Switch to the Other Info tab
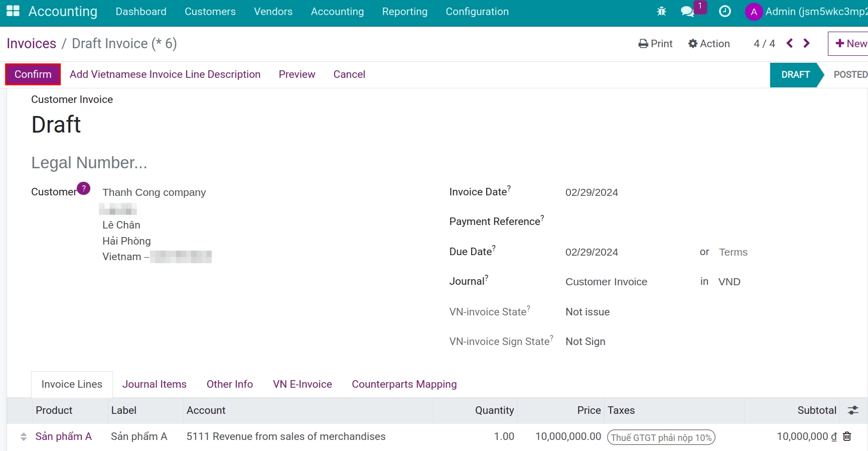The width and height of the screenshot is (868, 451). [230, 384]
